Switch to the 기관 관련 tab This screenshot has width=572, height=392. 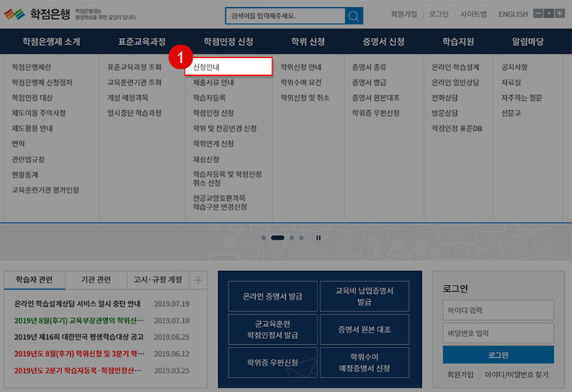96,280
